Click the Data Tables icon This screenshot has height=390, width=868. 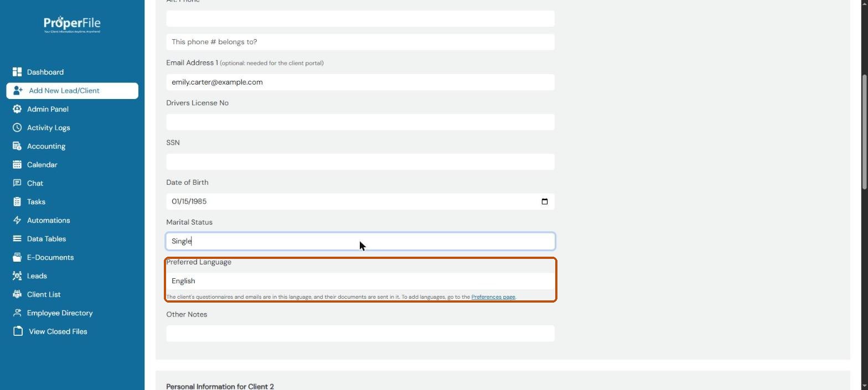17,239
